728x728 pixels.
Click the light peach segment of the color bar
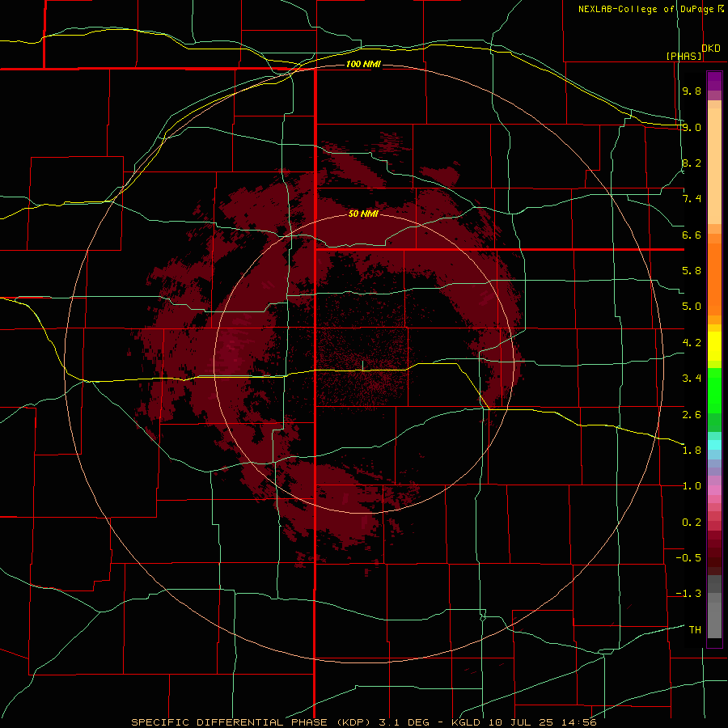(x=714, y=166)
